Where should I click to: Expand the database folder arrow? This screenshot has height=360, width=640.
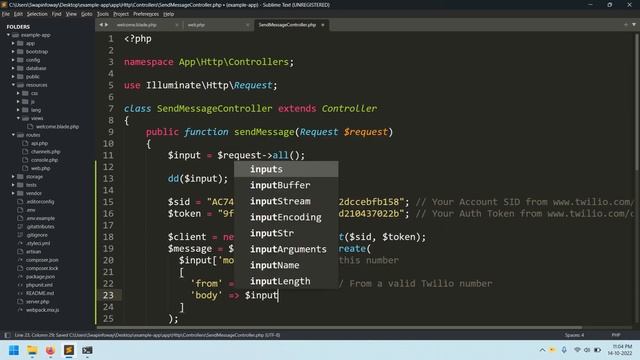(x=13, y=68)
